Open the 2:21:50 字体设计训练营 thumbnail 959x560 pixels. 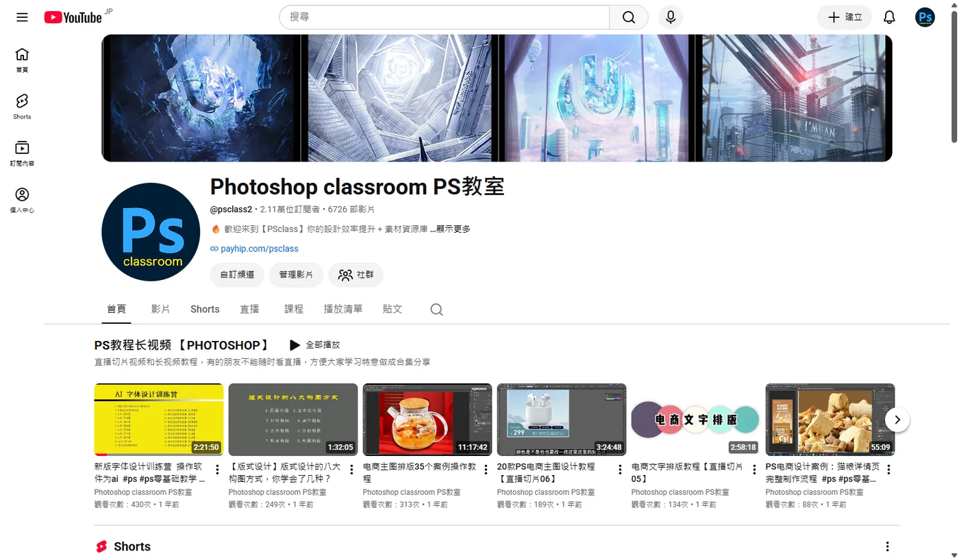pyautogui.click(x=159, y=420)
